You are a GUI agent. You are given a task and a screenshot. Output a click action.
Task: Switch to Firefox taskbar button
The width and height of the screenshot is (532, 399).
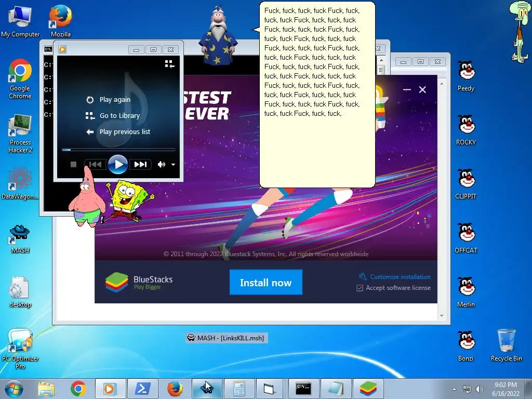[x=175, y=389]
